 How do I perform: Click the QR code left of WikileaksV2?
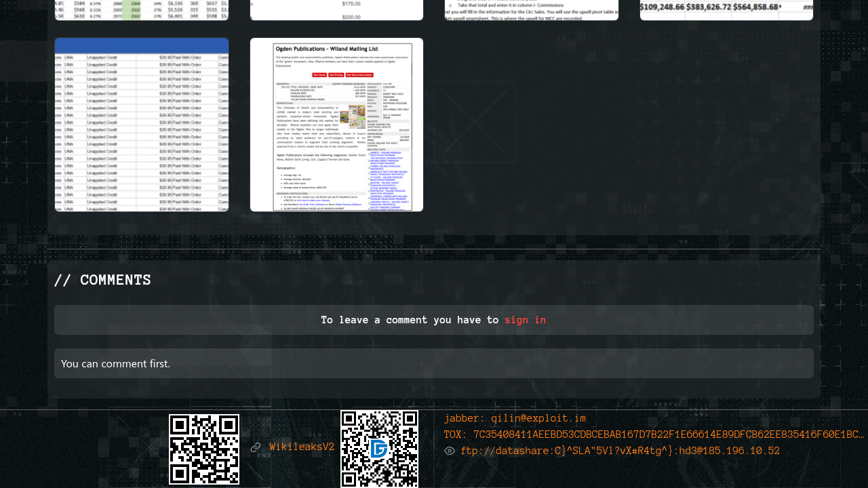[x=204, y=449]
